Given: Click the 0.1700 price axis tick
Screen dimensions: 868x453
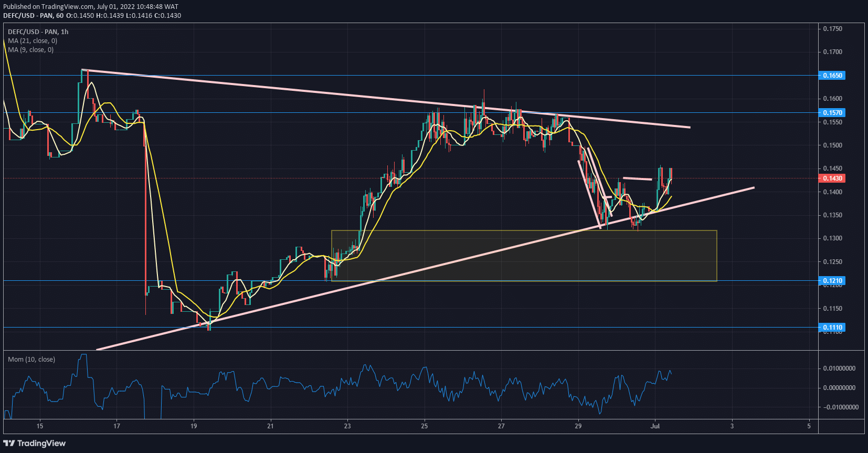Looking at the screenshot, I should pos(832,52).
